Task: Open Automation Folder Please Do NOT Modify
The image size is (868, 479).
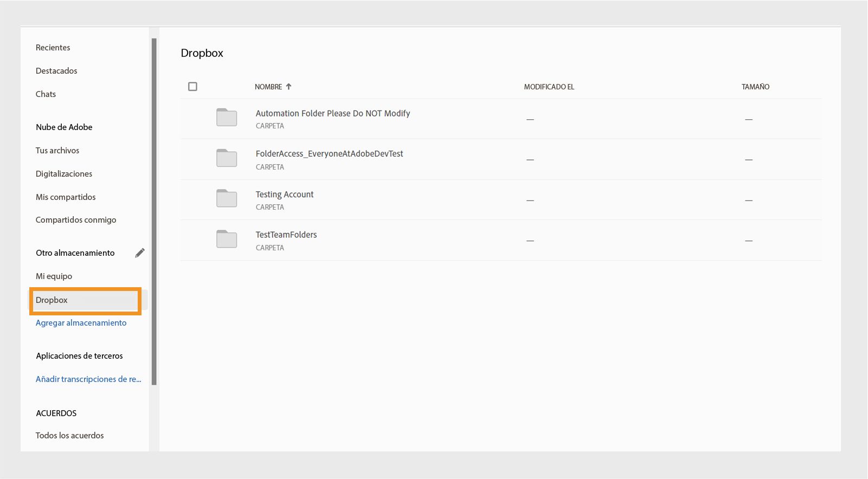Action: pos(333,113)
